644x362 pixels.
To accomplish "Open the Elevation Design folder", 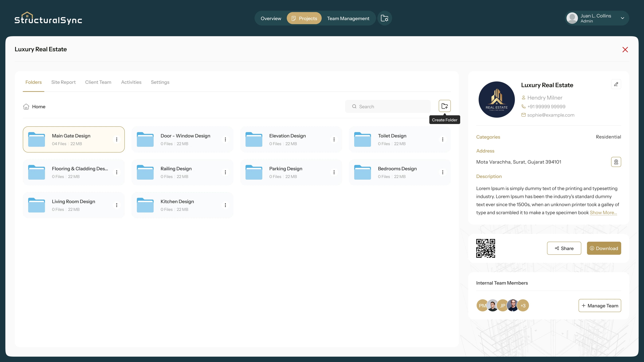I will point(287,139).
